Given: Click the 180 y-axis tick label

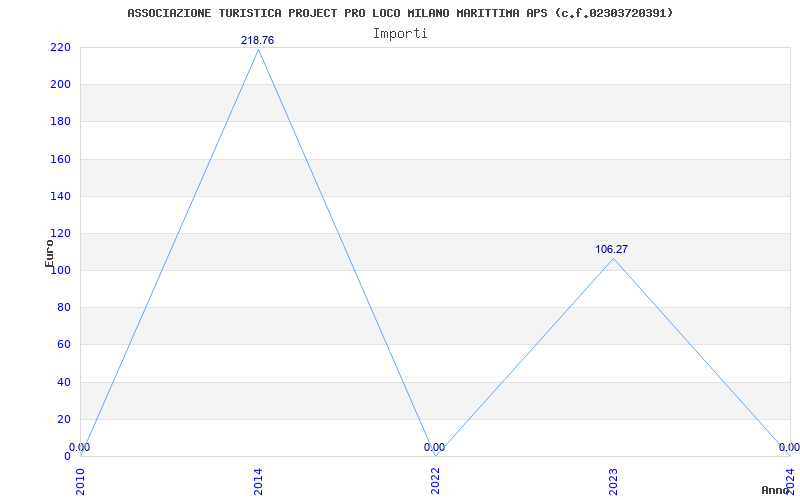Looking at the screenshot, I should [60, 122].
